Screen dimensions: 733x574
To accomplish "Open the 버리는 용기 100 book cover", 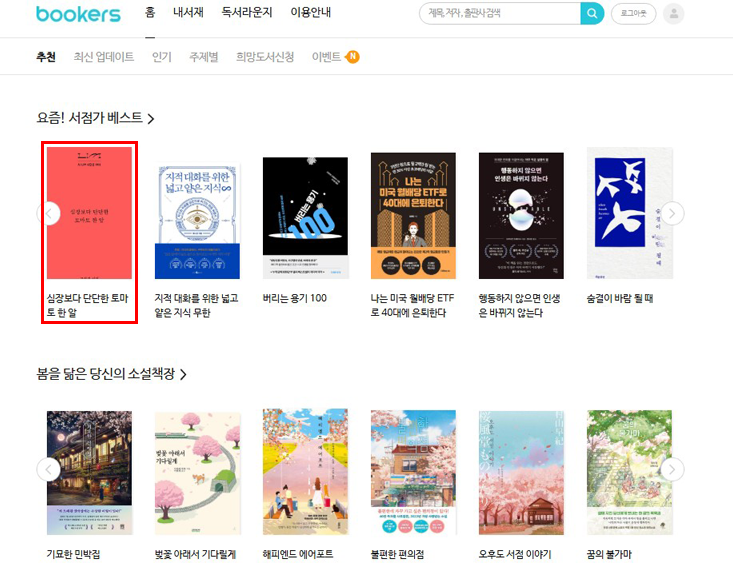I will (305, 218).
